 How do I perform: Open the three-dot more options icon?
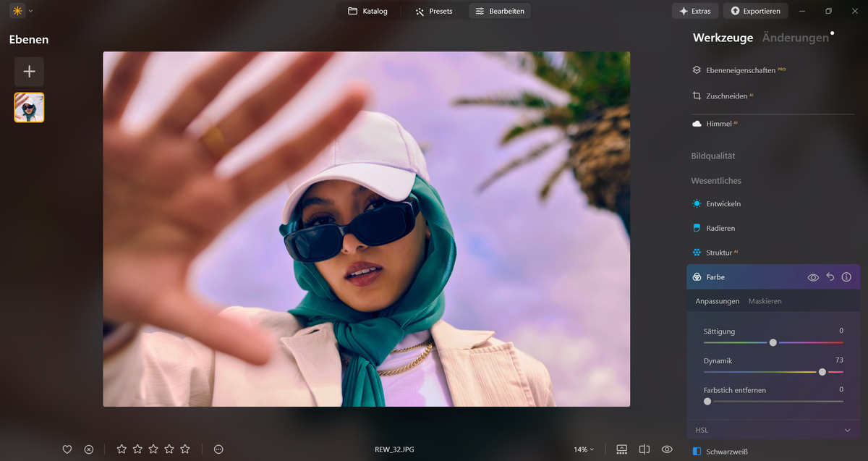pyautogui.click(x=218, y=449)
